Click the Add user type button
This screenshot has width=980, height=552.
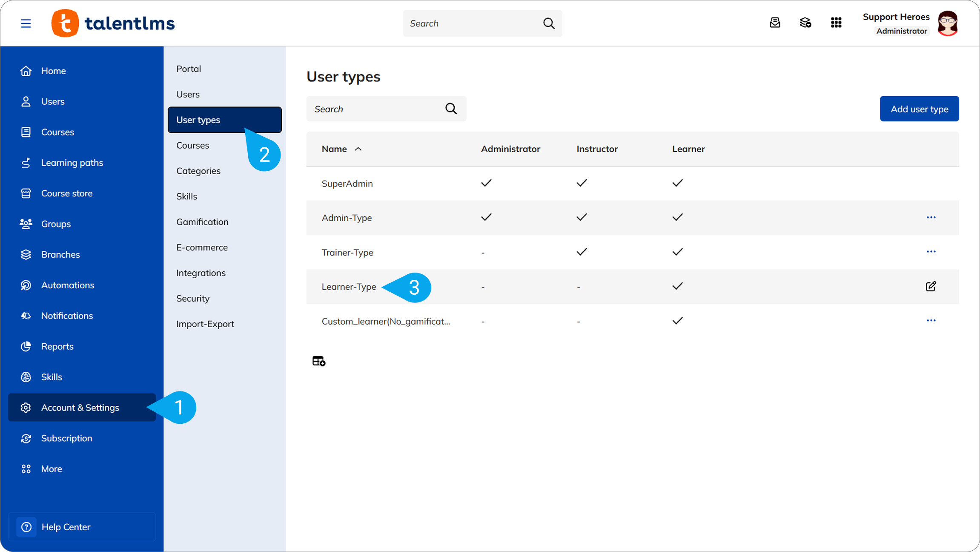[x=920, y=109]
